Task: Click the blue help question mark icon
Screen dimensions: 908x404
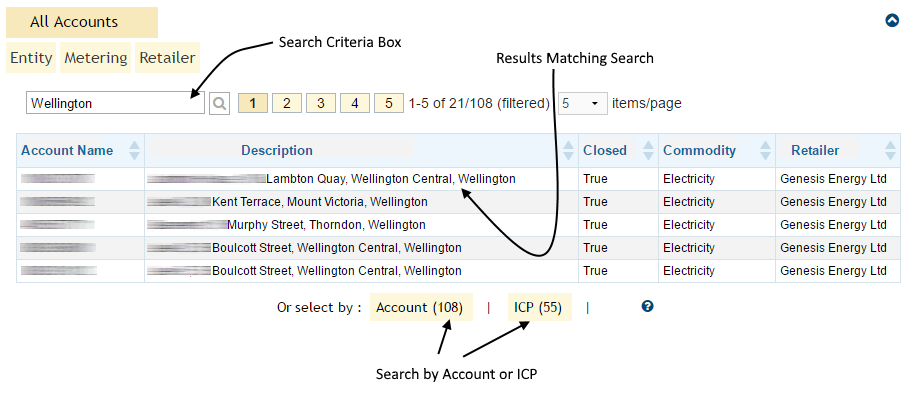Action: (x=647, y=307)
